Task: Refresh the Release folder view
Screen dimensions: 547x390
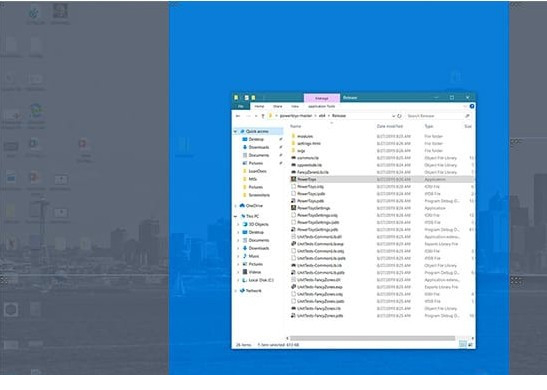Action: coord(399,116)
